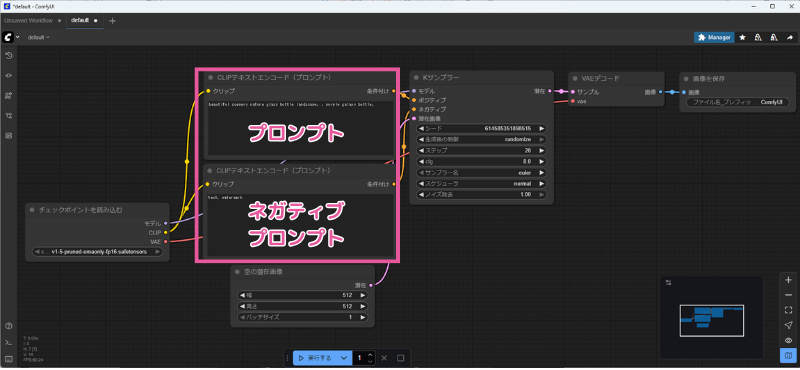This screenshot has height=370, width=800.
Task: Open the checkpoint v1-5-pruned-emaonly selector
Action: [97, 252]
